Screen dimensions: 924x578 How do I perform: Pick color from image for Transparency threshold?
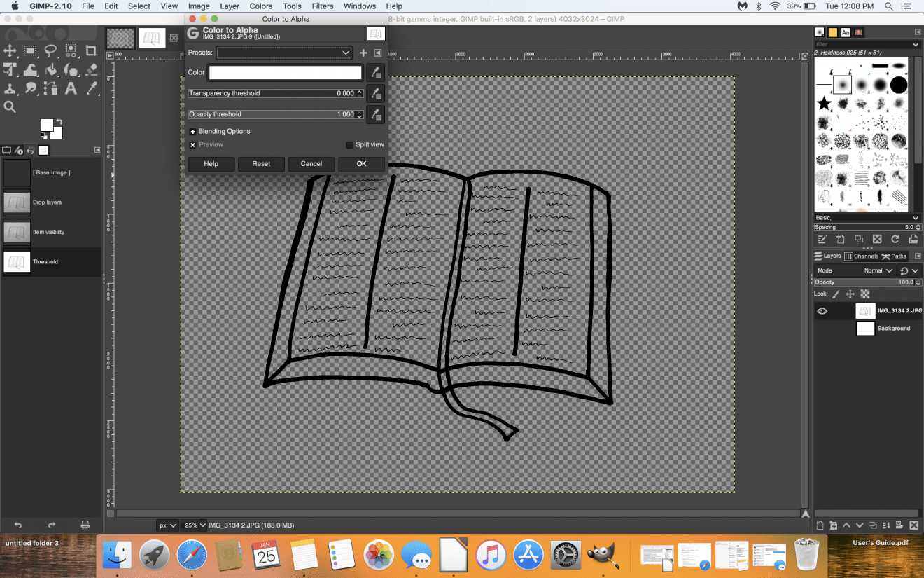tap(375, 93)
